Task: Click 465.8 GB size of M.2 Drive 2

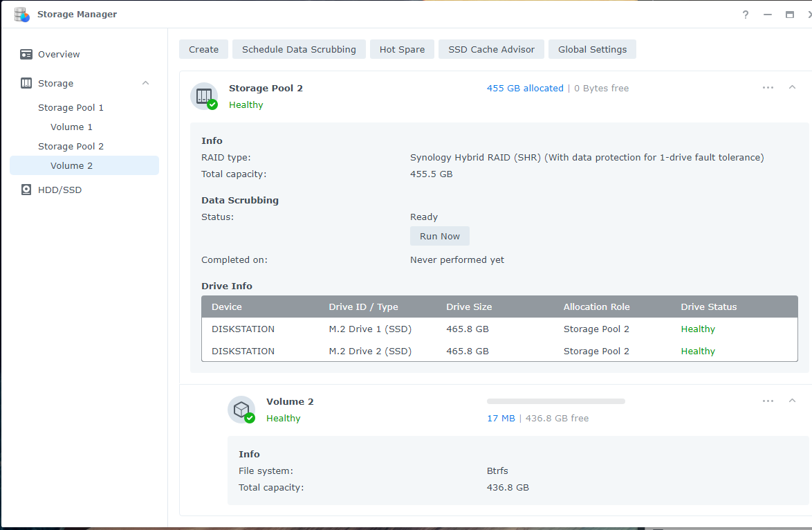Action: (x=467, y=351)
